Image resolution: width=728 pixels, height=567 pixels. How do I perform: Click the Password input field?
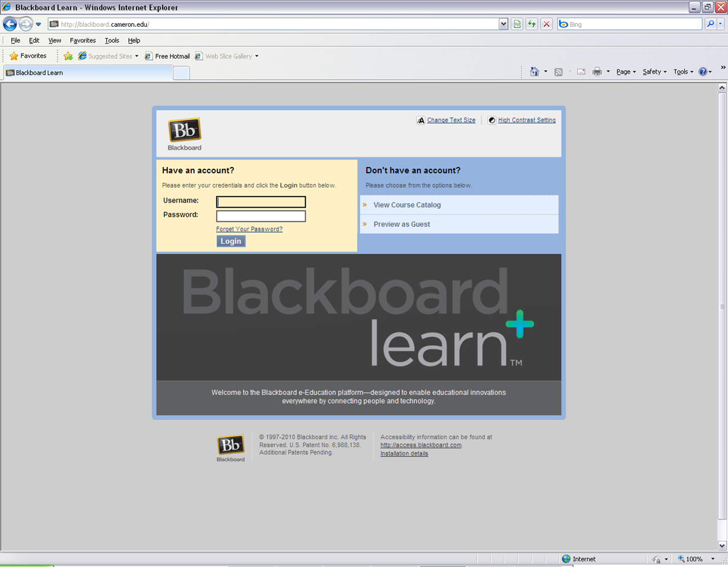[261, 216]
